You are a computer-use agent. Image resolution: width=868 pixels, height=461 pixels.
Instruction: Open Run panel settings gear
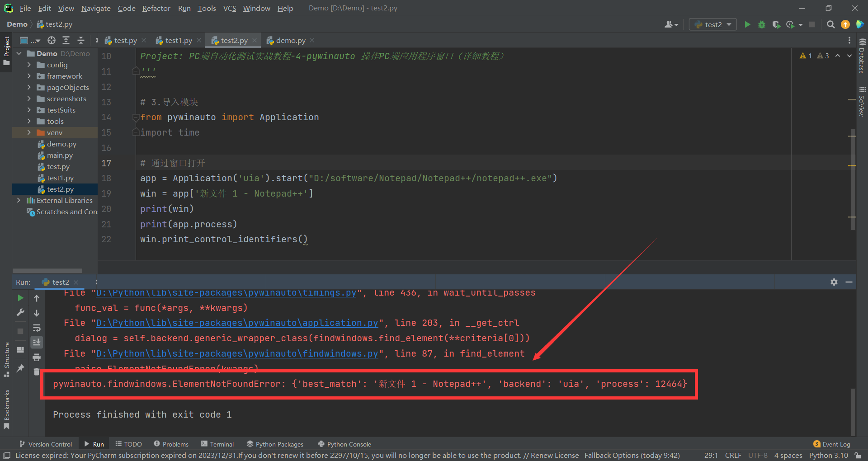pos(834,282)
